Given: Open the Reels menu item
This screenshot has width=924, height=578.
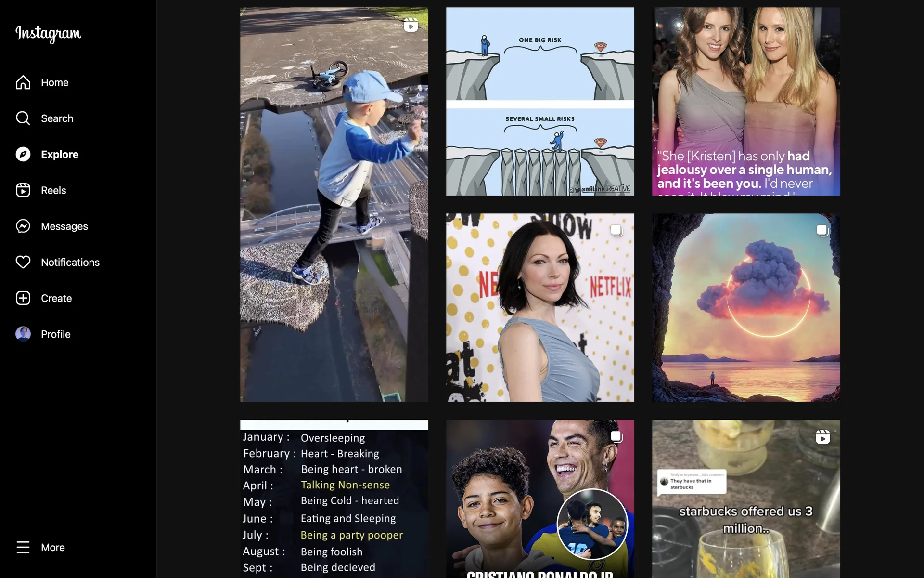Looking at the screenshot, I should click(53, 190).
